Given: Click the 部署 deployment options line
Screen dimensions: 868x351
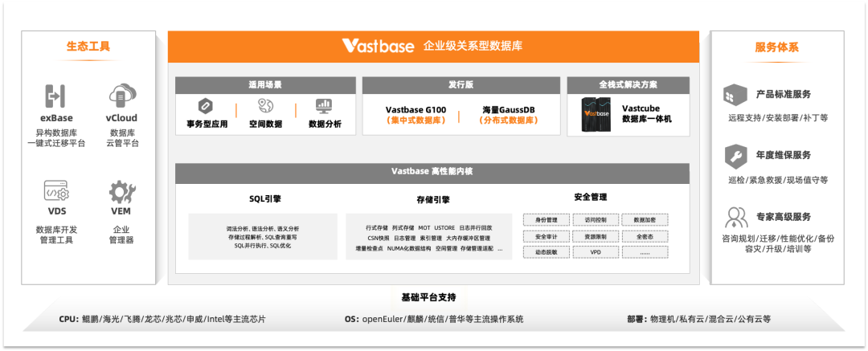Looking at the screenshot, I should click(698, 320).
